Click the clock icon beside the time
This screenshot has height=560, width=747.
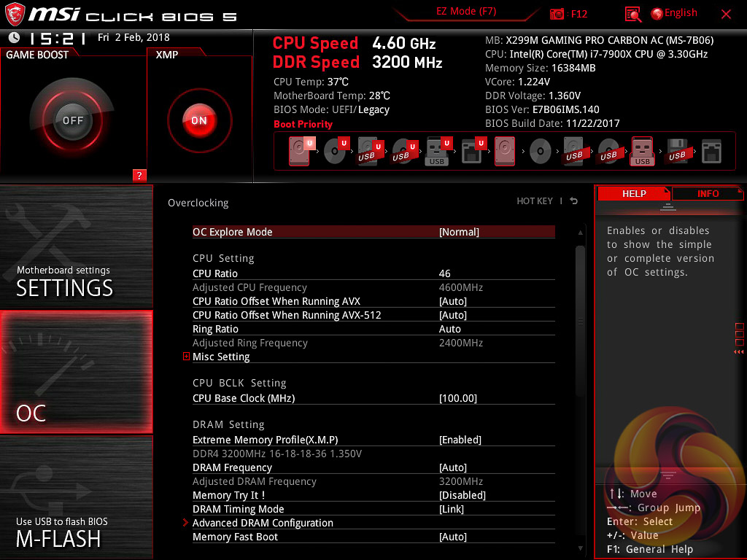(x=15, y=37)
